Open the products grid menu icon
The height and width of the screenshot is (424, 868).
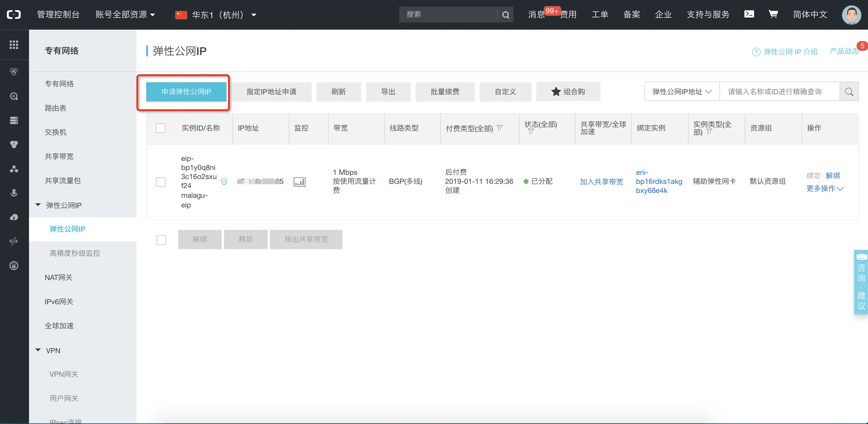click(x=14, y=44)
